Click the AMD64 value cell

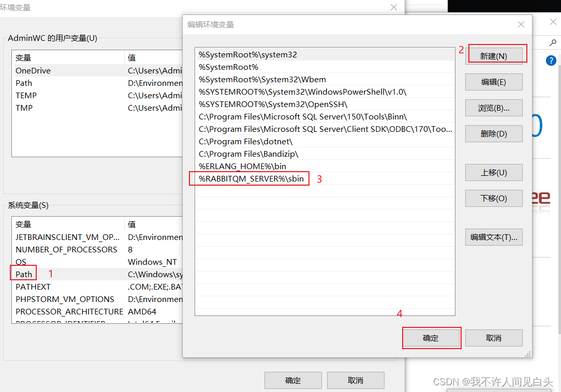(x=142, y=311)
